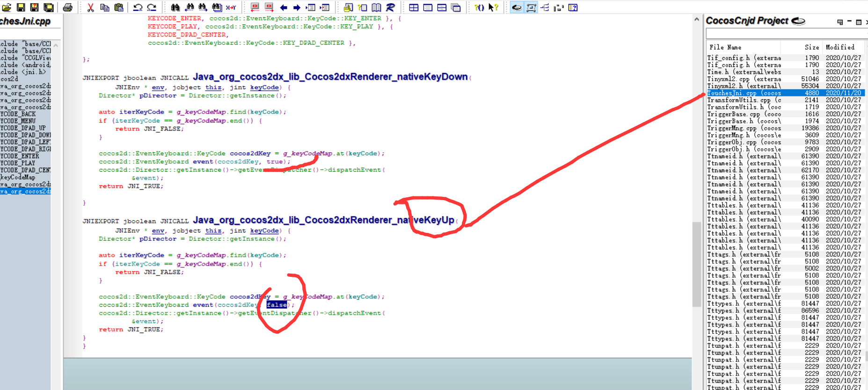This screenshot has width=868, height=390.
Task: Select TransformUtils.h in project list
Action: pos(785,107)
